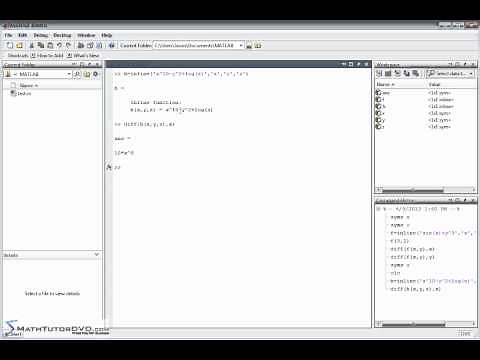Expand the Current Folder path dropdown arrow
The height and width of the screenshot is (360, 480).
(241, 45)
